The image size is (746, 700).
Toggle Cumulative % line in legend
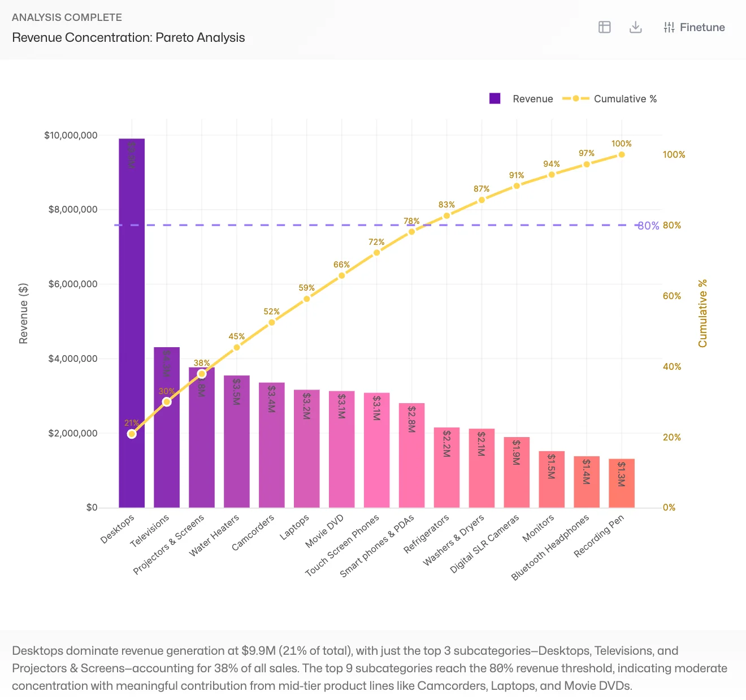625,99
